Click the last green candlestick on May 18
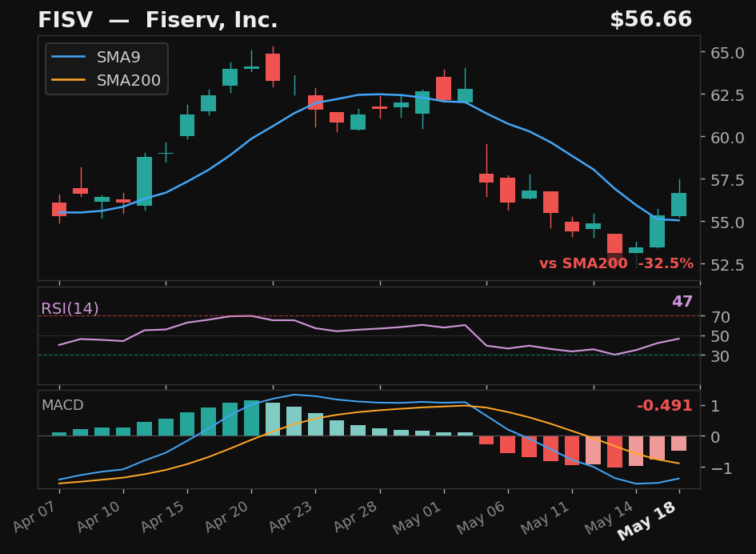The image size is (756, 554). pos(679,205)
